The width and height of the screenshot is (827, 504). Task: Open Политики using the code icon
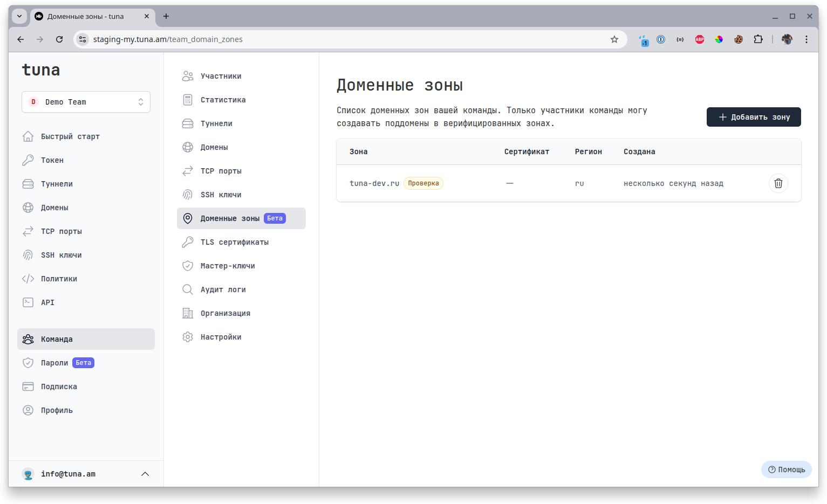[x=28, y=279]
